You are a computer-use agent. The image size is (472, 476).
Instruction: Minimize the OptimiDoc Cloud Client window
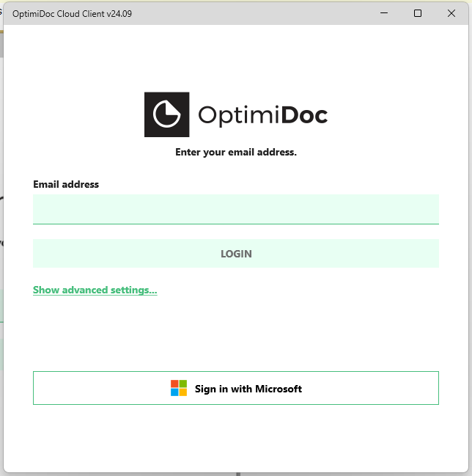pyautogui.click(x=384, y=13)
